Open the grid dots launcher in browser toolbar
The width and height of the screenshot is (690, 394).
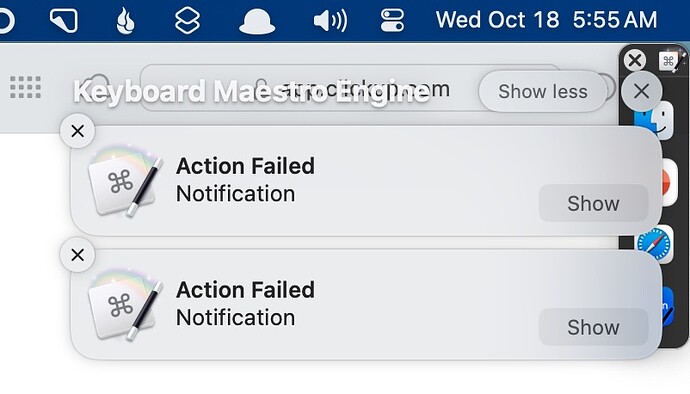tap(26, 87)
